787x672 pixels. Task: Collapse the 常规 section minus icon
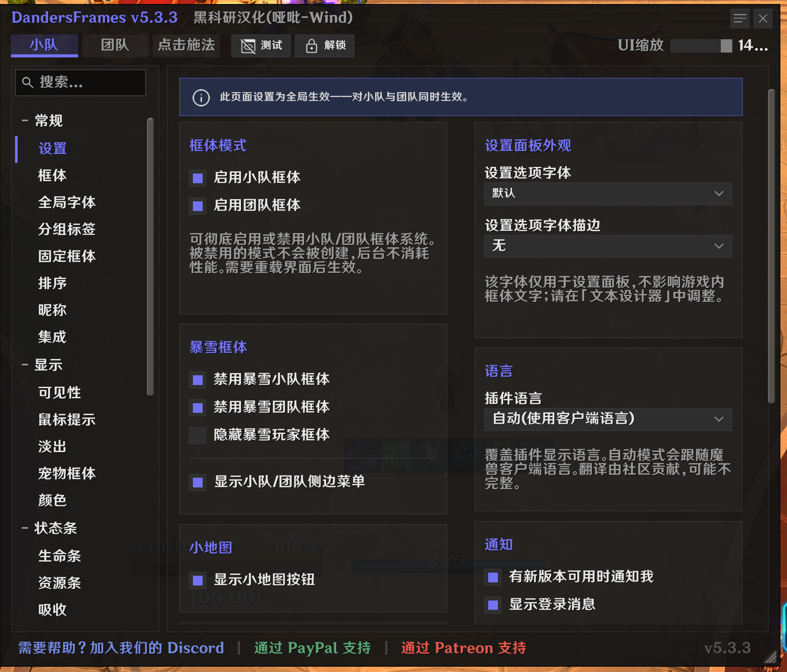point(25,120)
